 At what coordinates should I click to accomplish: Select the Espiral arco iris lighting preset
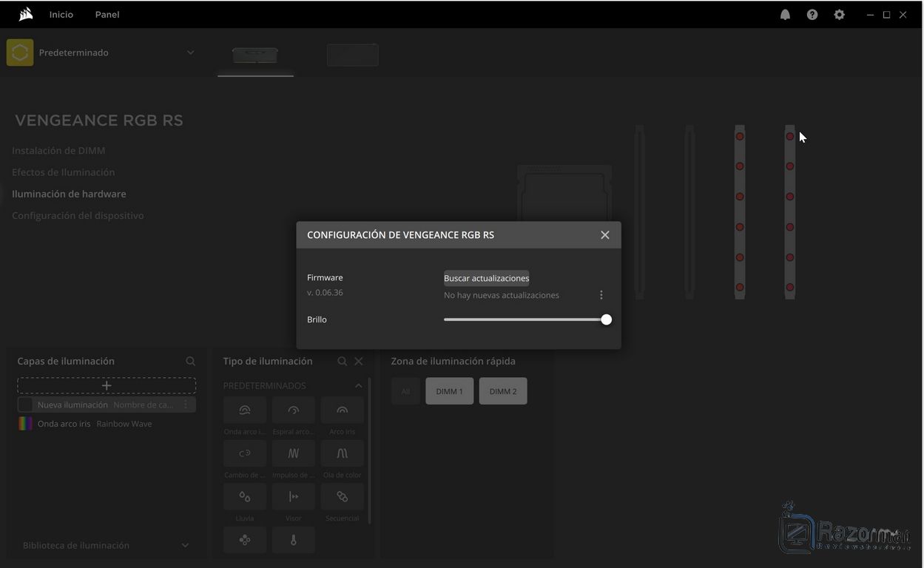point(294,410)
